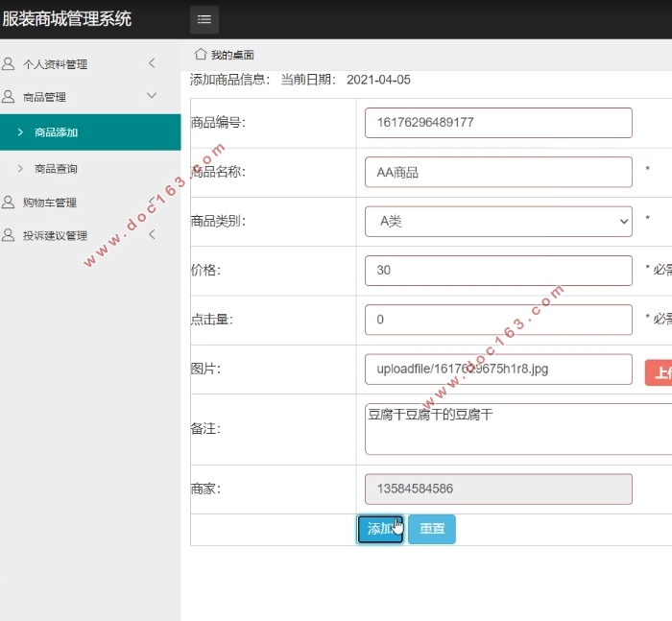Open the 商品类别 dropdown showing A类
The image size is (672, 621).
(498, 221)
